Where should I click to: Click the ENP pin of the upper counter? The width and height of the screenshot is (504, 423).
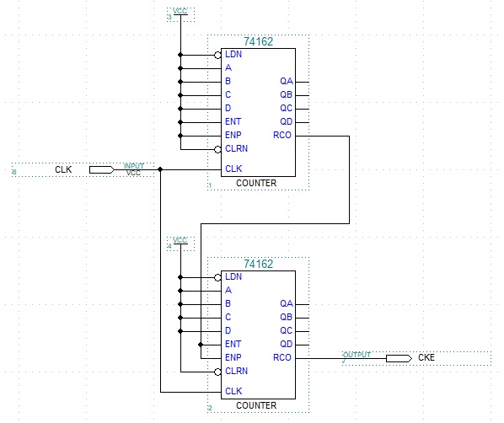point(233,135)
